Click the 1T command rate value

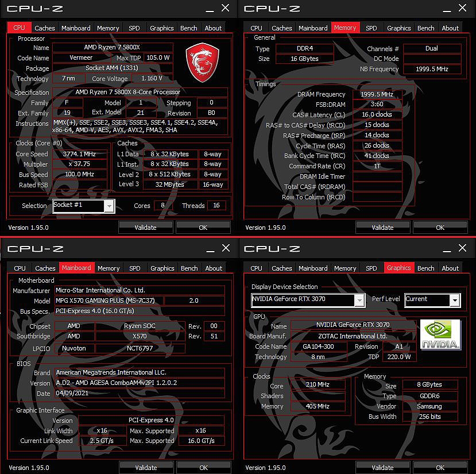click(x=377, y=166)
